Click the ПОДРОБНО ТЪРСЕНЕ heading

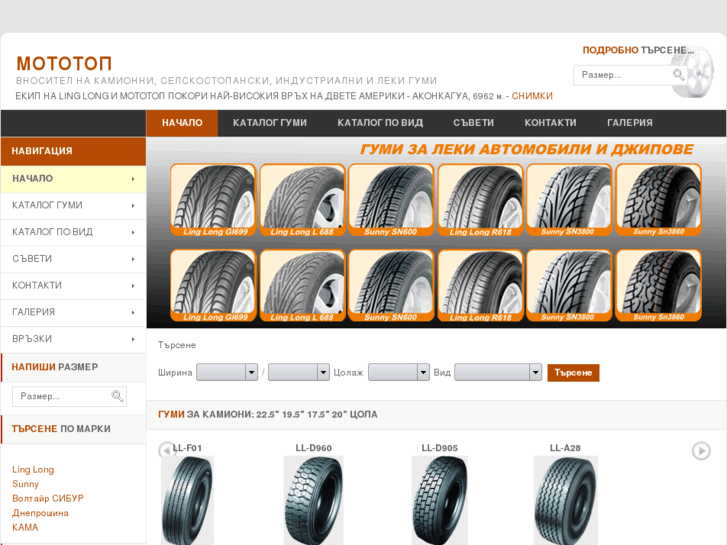click(x=638, y=50)
